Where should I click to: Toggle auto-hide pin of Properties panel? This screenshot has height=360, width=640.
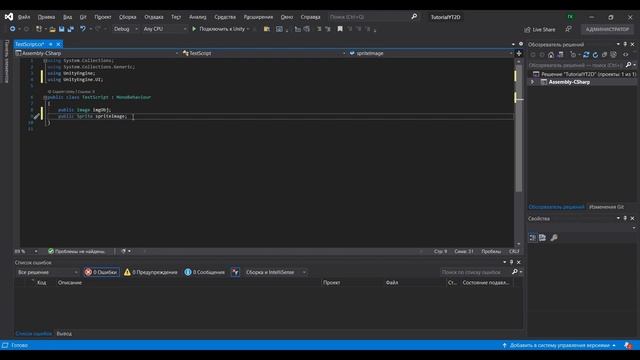click(625, 218)
